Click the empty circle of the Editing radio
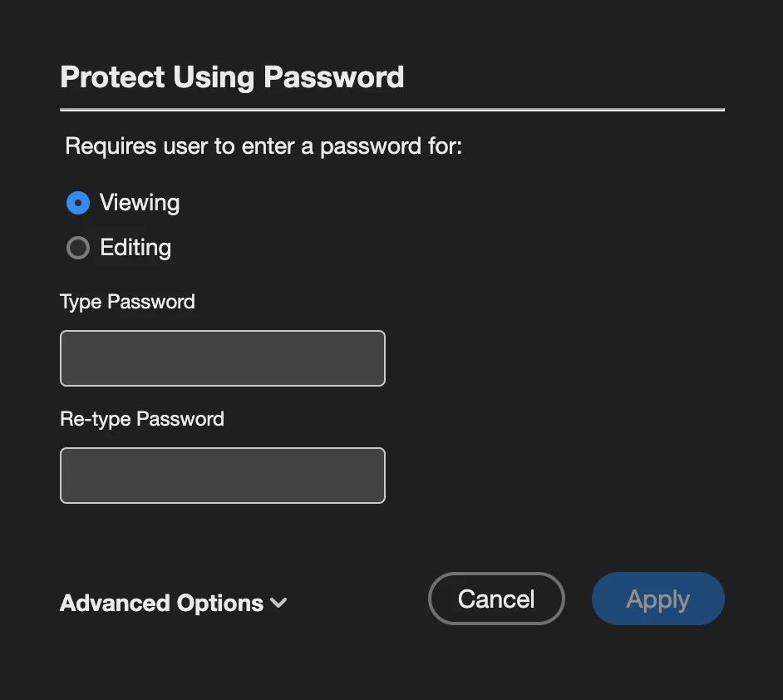This screenshot has height=700, width=783. click(x=78, y=248)
